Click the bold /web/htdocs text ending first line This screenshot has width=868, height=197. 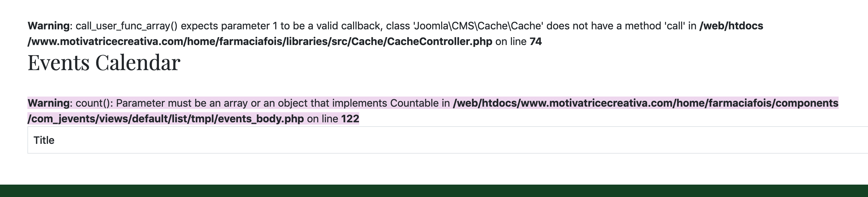coord(731,26)
